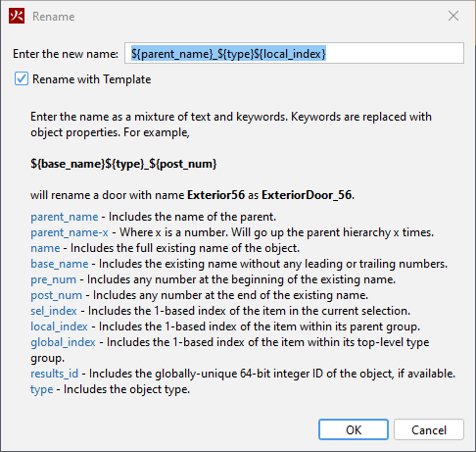Viewport: 476px width, 452px height.
Task: Click the global_index keyword link
Action: [x=63, y=342]
